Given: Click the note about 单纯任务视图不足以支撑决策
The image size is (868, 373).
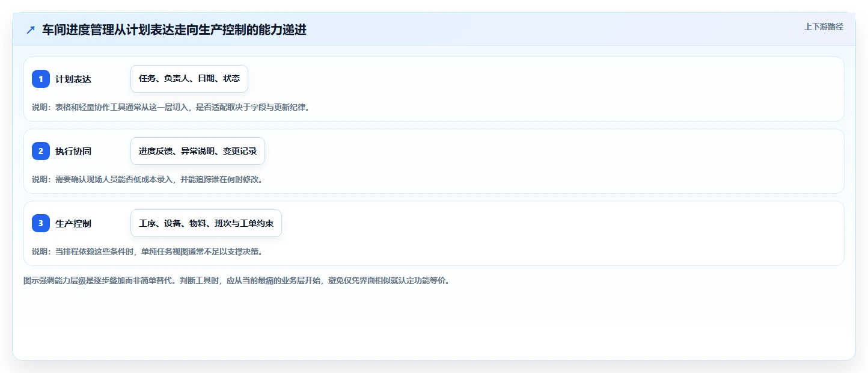Looking at the screenshot, I should coord(147,251).
